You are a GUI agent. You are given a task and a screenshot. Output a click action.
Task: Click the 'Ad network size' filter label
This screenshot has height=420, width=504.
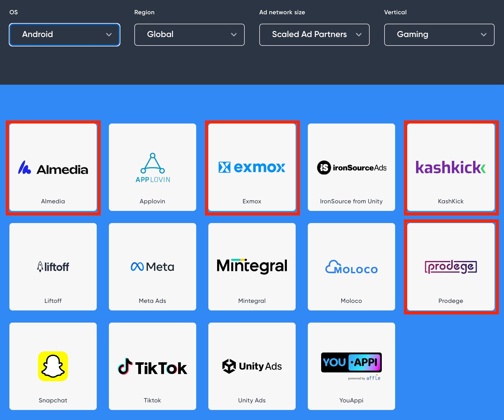(x=282, y=12)
